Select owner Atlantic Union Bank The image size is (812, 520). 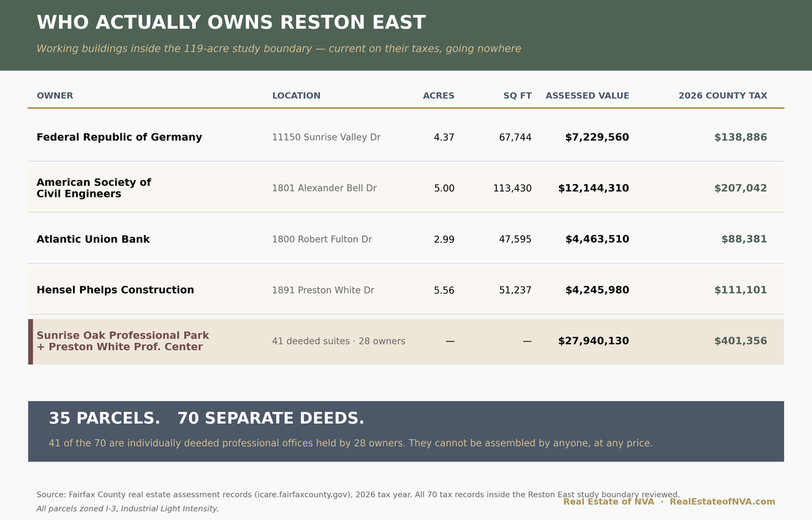(x=93, y=239)
